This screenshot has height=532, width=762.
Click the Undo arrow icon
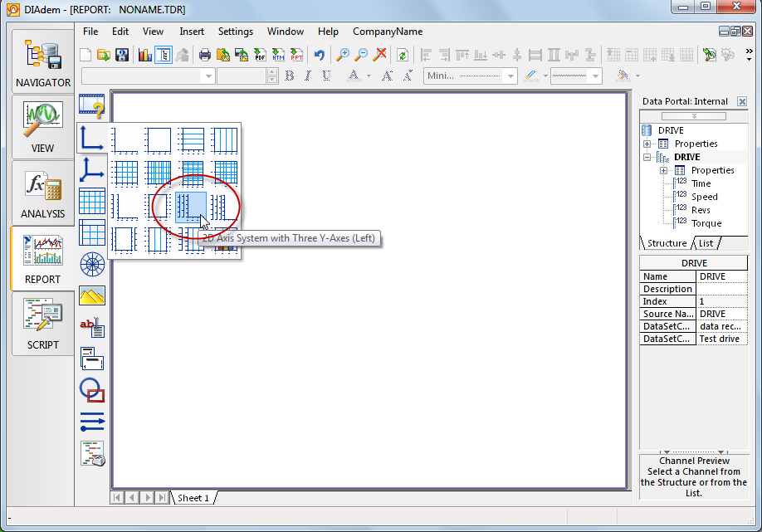[320, 55]
